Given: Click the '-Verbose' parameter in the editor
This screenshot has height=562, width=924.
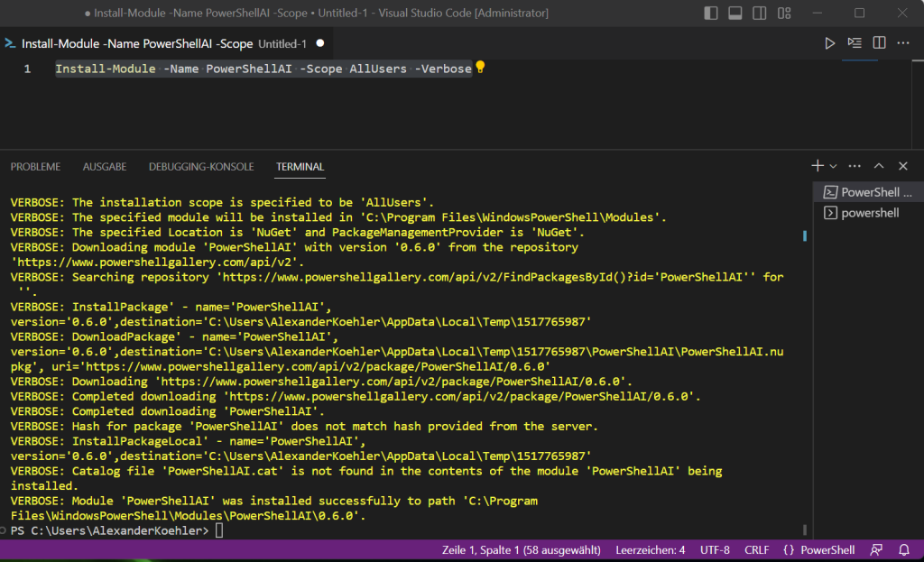Looking at the screenshot, I should pos(443,69).
